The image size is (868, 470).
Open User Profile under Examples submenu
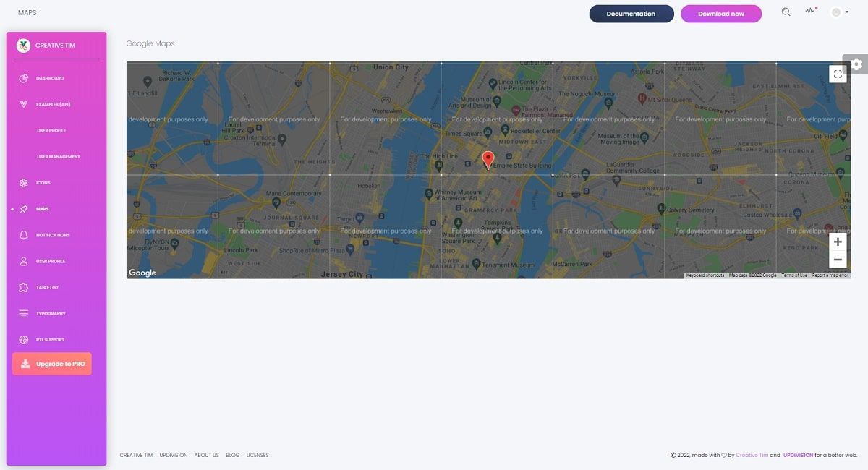(51, 131)
